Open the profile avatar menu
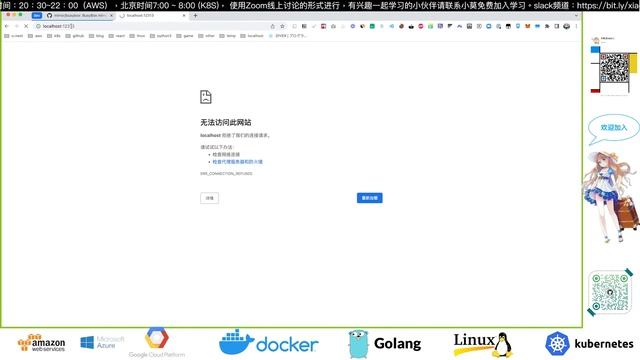640x360 pixels. click(x=567, y=26)
